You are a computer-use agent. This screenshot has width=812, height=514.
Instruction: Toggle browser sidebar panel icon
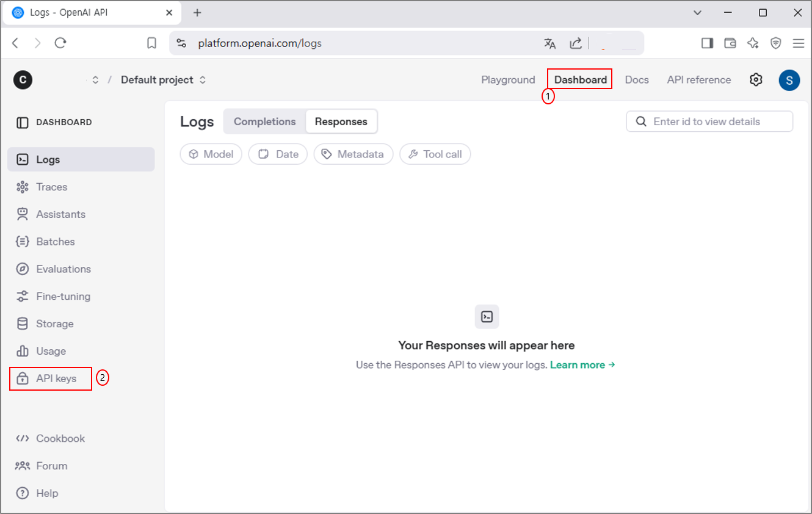point(708,43)
